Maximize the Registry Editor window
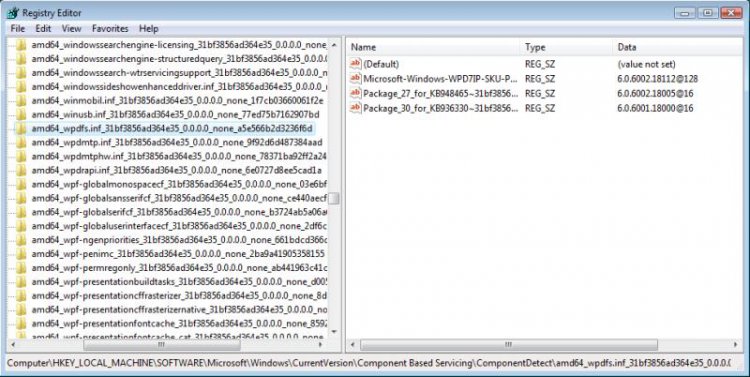 coord(707,13)
